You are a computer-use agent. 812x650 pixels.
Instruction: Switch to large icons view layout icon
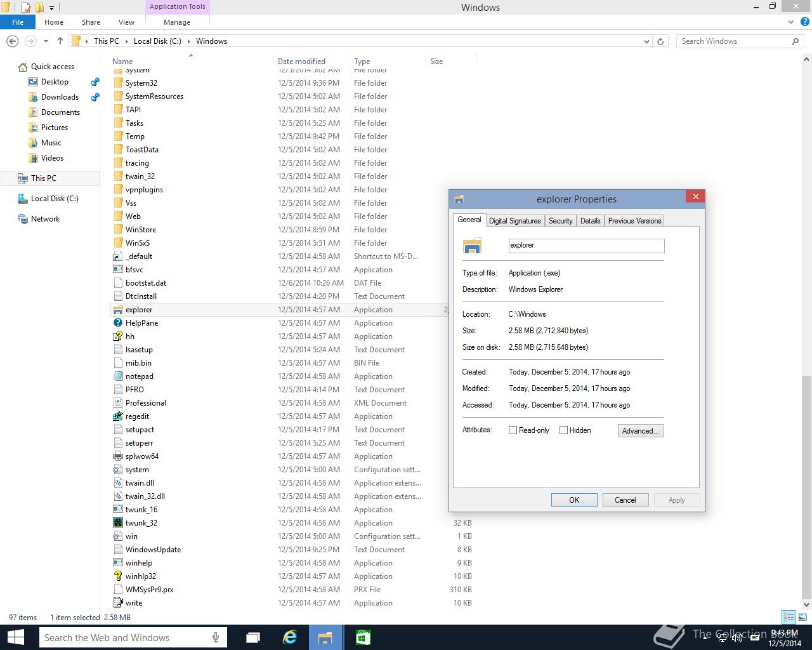(802, 617)
